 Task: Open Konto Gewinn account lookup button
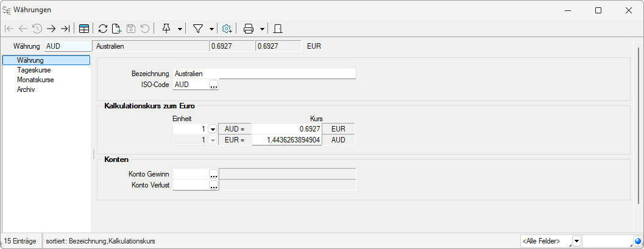pos(213,174)
